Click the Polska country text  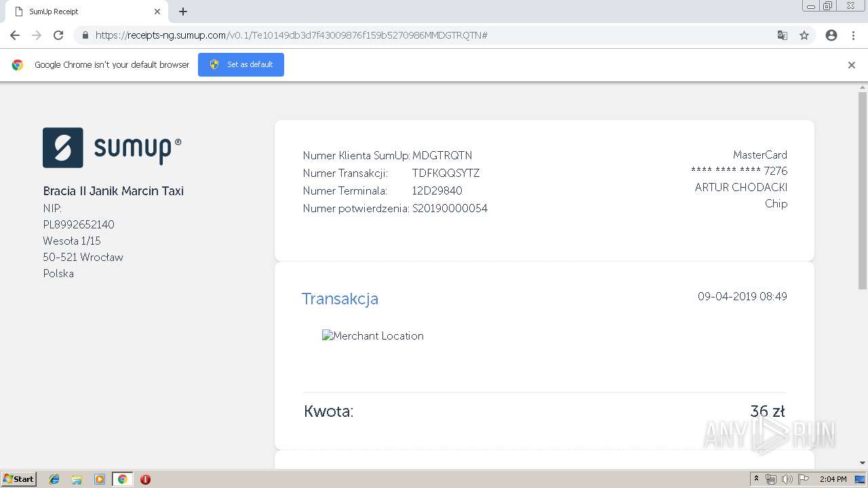tap(58, 273)
